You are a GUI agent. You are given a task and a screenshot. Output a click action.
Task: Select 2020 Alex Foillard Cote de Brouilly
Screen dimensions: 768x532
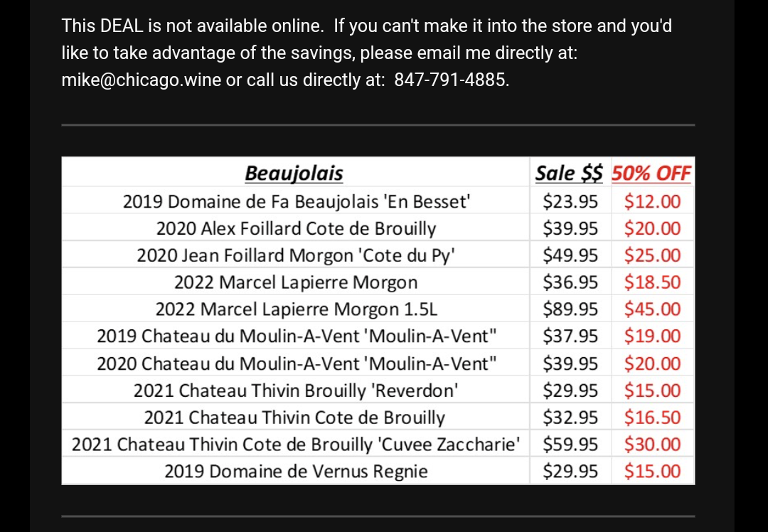coord(296,228)
